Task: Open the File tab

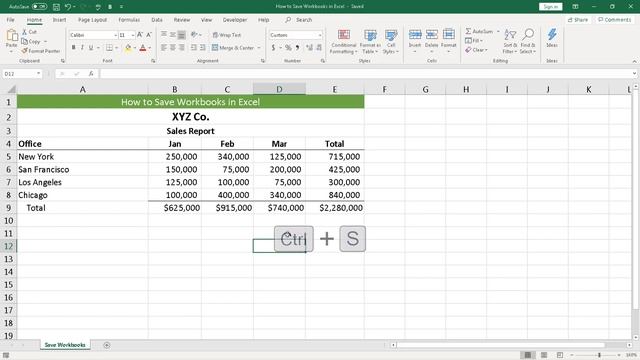Action: [x=11, y=20]
